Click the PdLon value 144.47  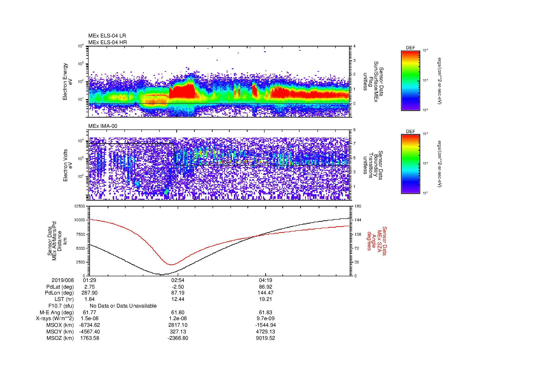click(266, 293)
